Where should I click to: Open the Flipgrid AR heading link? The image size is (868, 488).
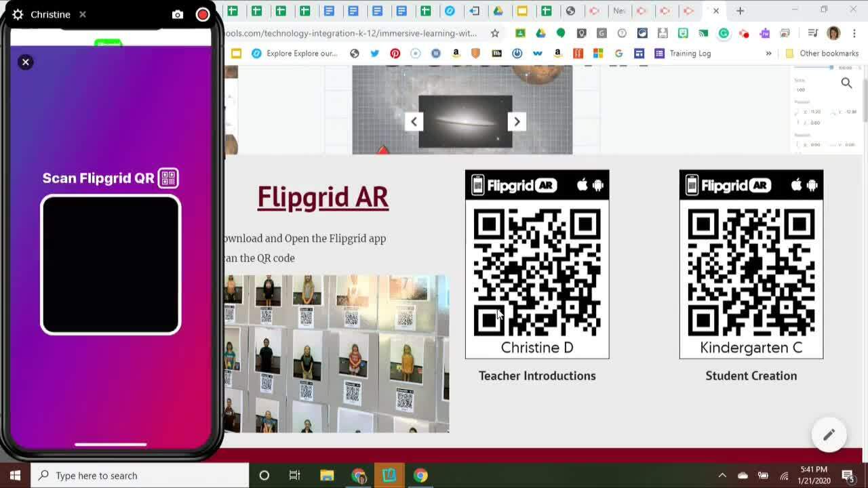323,197
